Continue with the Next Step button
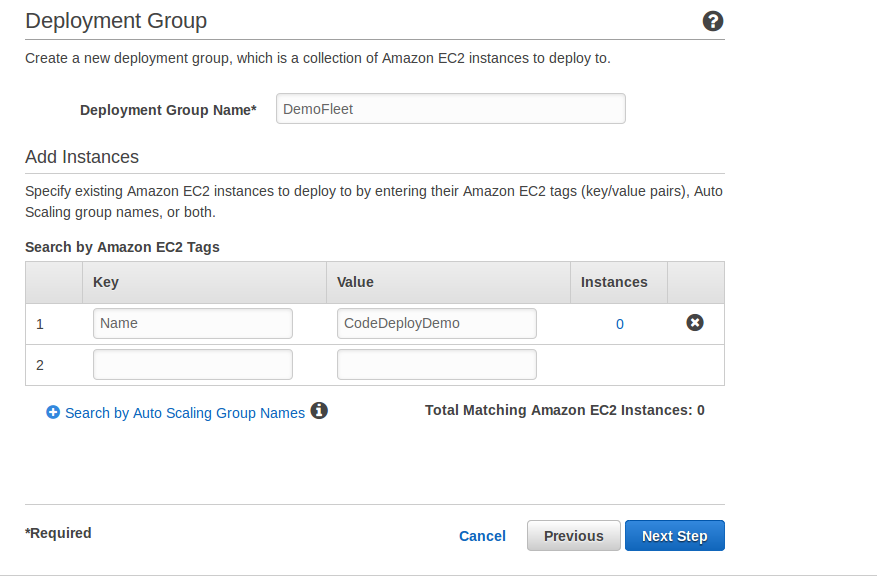 [675, 536]
